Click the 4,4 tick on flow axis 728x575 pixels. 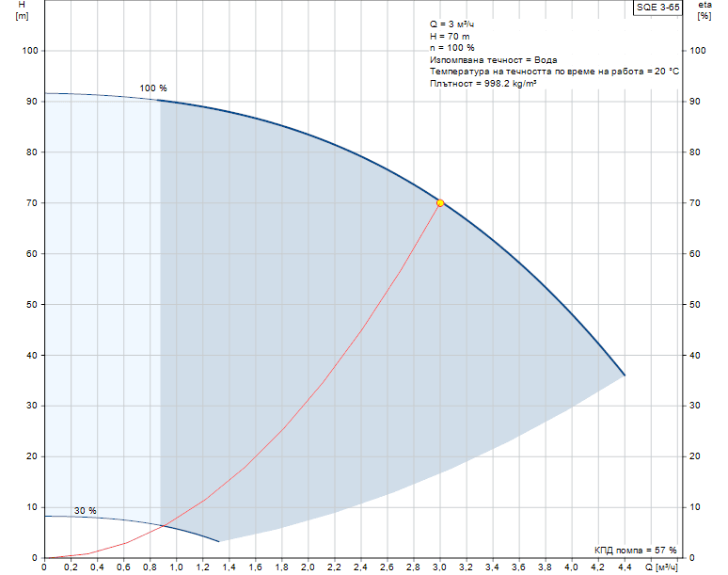[x=624, y=568]
